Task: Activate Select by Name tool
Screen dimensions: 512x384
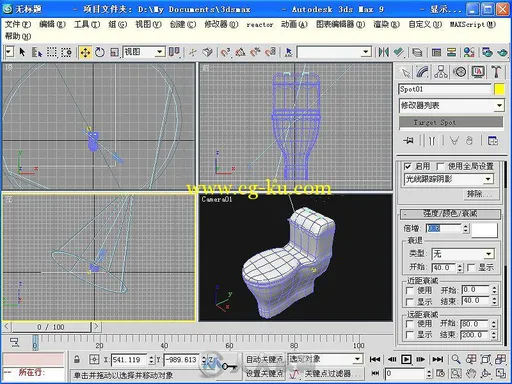Action: tap(37, 52)
